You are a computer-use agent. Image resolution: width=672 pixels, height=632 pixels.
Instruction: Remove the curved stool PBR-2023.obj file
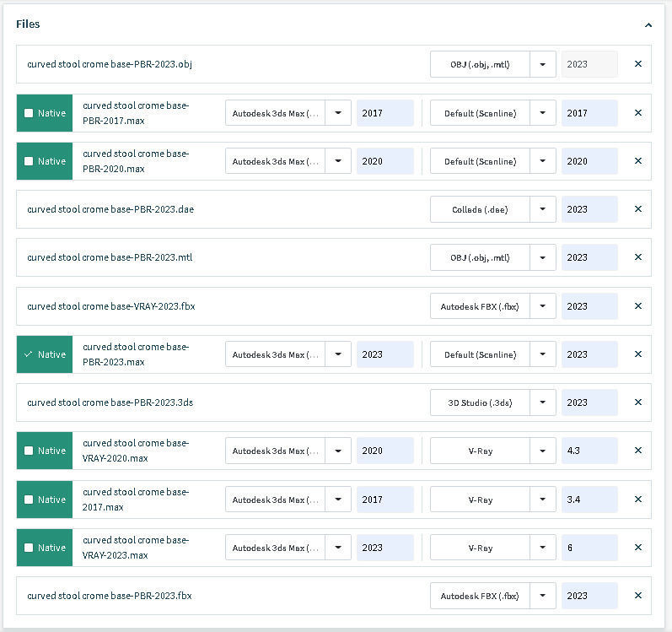pos(637,64)
